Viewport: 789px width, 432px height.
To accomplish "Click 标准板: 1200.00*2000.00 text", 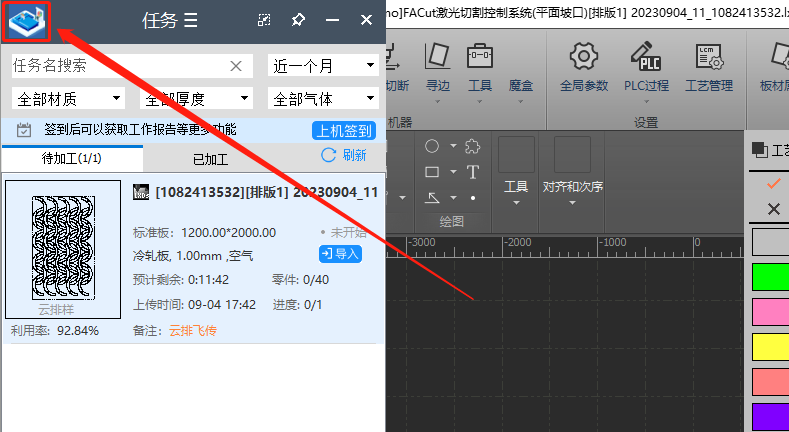I will [x=204, y=233].
